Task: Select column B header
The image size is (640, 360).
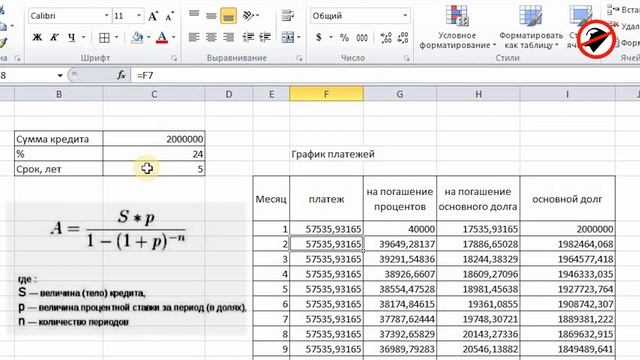Action: point(59,94)
